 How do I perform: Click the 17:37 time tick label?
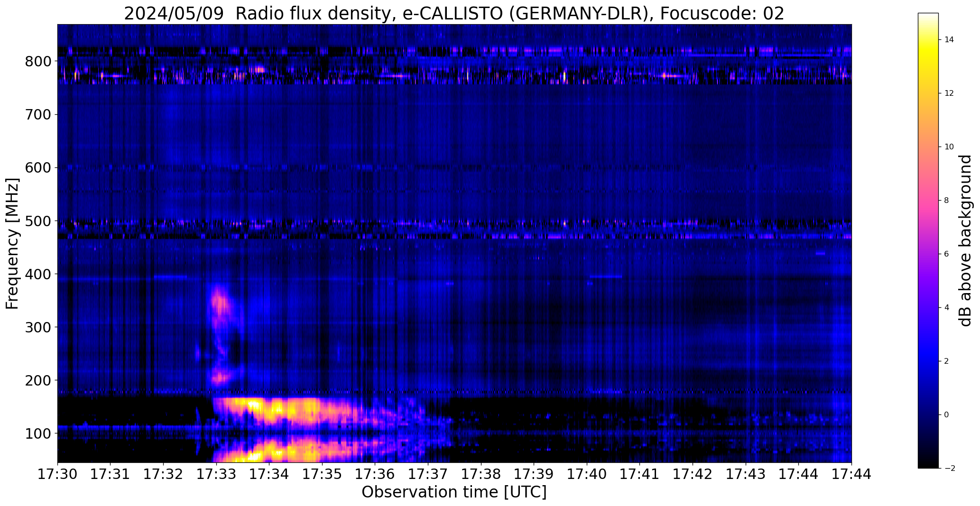tap(428, 475)
